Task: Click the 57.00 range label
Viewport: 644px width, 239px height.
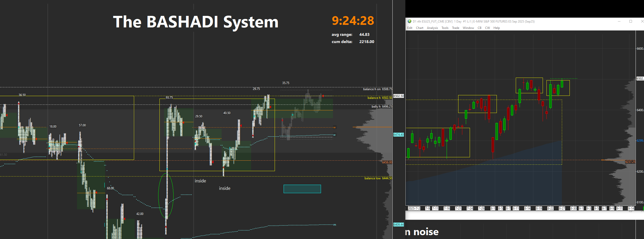Action: click(82, 125)
